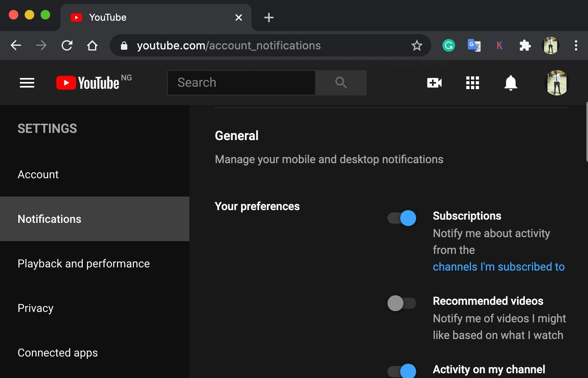Follow the channels I'm subscribed to link
Screen dimensions: 588x378
click(x=498, y=267)
